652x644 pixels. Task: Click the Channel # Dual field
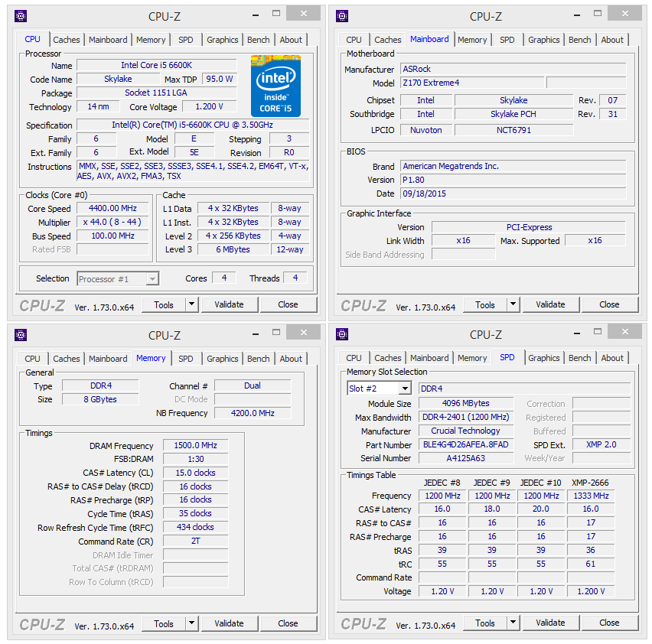(x=253, y=385)
